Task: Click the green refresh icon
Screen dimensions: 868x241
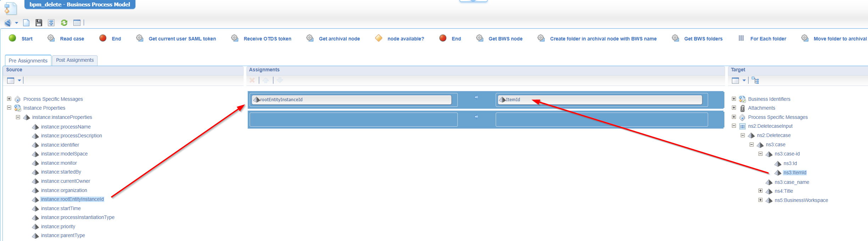Action: (x=64, y=23)
